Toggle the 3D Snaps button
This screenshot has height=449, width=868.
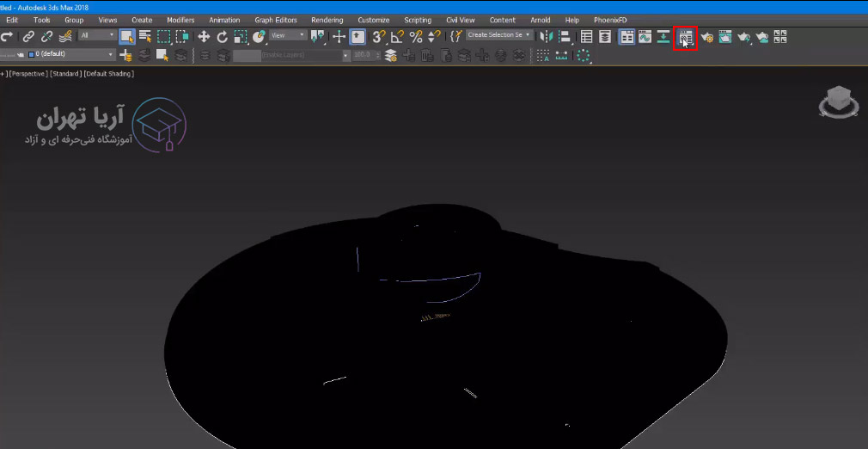(x=379, y=37)
